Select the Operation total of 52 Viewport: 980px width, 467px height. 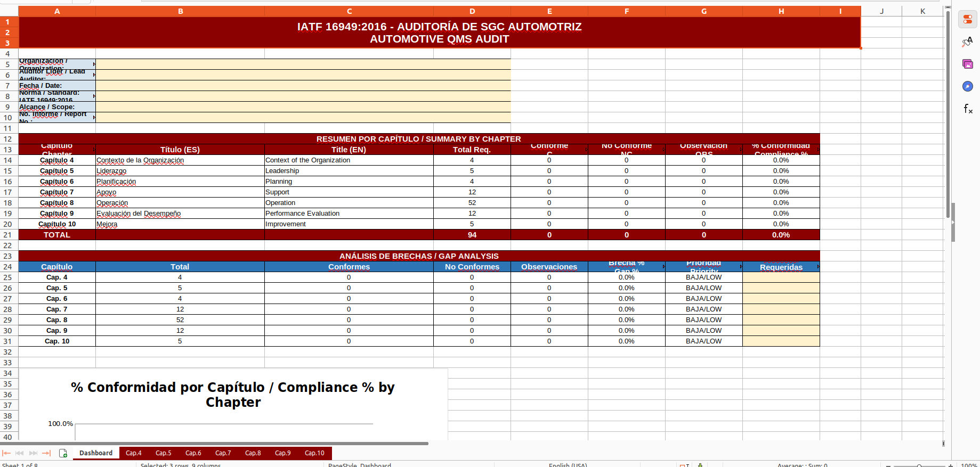point(472,203)
